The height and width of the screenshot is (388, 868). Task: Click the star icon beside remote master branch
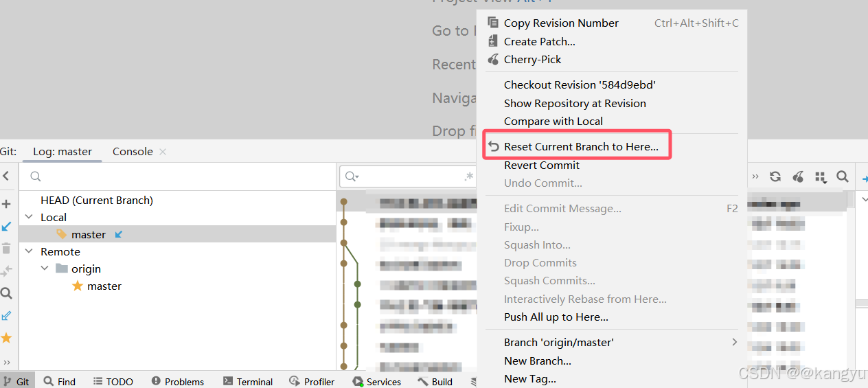coord(78,286)
